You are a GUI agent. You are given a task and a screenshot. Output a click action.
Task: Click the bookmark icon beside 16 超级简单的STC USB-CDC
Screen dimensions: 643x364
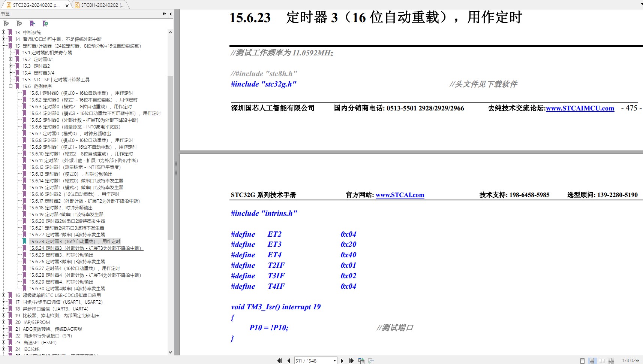(10, 295)
